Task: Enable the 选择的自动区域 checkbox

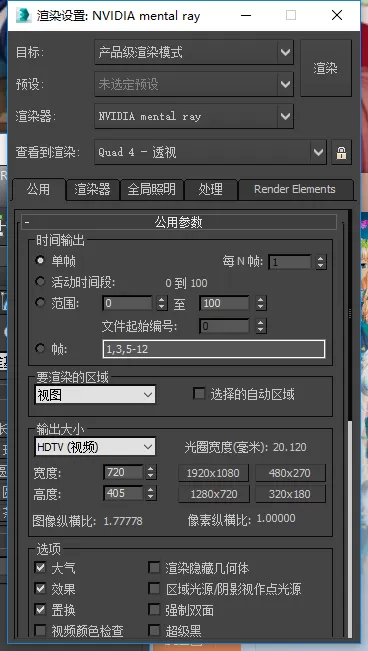Action: click(x=199, y=394)
